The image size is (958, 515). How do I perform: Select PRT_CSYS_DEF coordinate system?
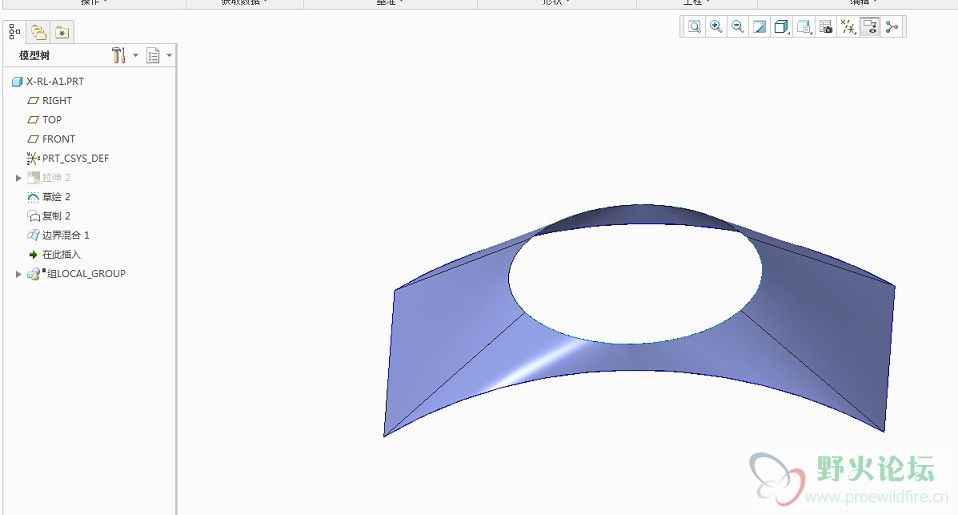68,158
